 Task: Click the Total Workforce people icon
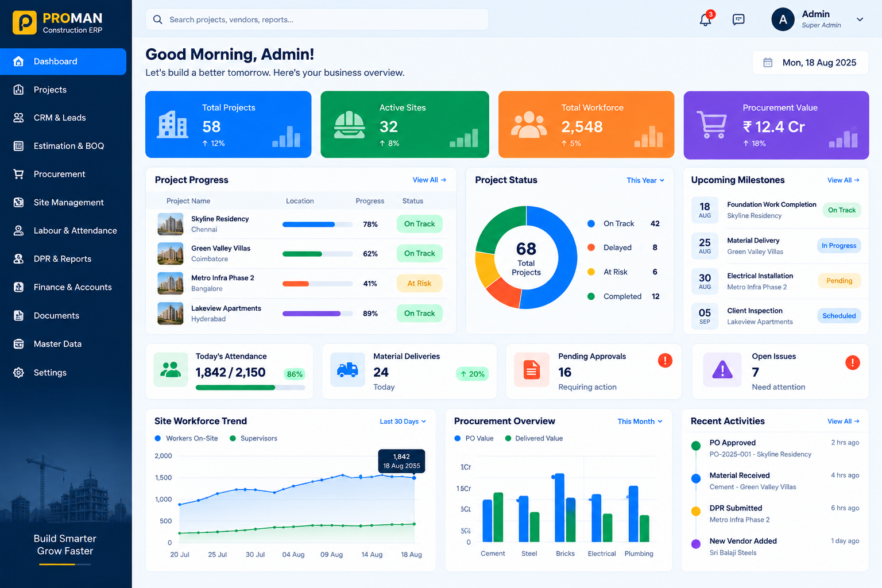click(x=529, y=125)
